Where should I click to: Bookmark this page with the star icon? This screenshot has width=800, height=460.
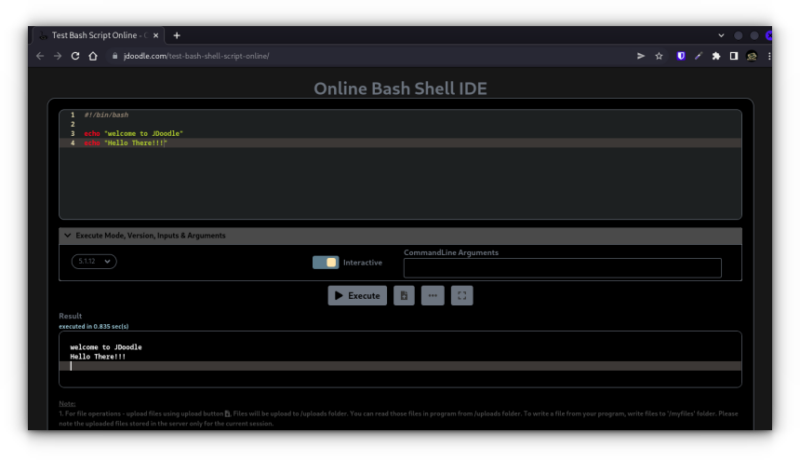pos(659,56)
